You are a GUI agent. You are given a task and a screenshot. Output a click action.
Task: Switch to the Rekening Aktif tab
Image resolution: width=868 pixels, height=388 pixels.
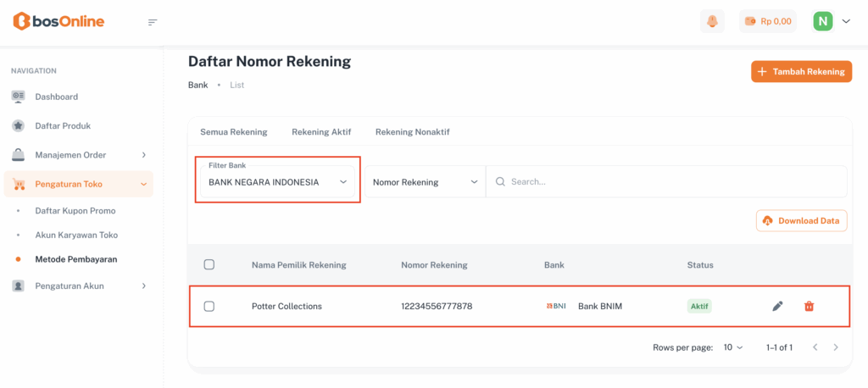pyautogui.click(x=321, y=132)
